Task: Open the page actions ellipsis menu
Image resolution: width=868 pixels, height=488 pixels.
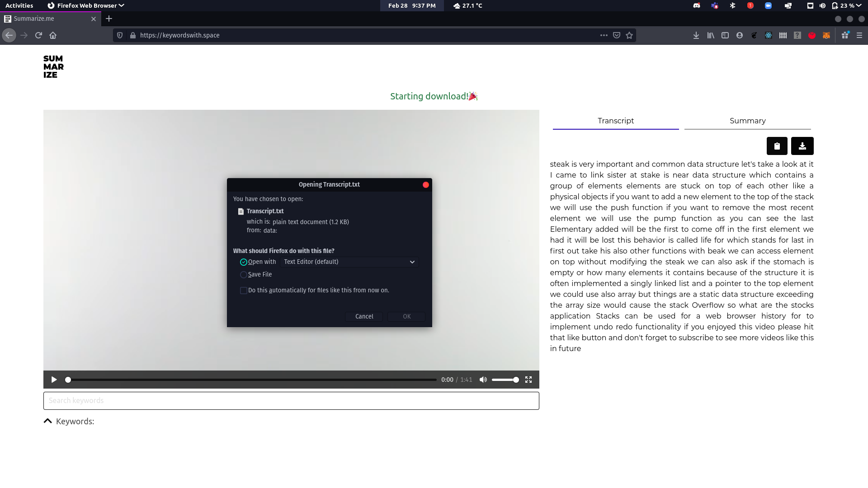Action: (604, 35)
